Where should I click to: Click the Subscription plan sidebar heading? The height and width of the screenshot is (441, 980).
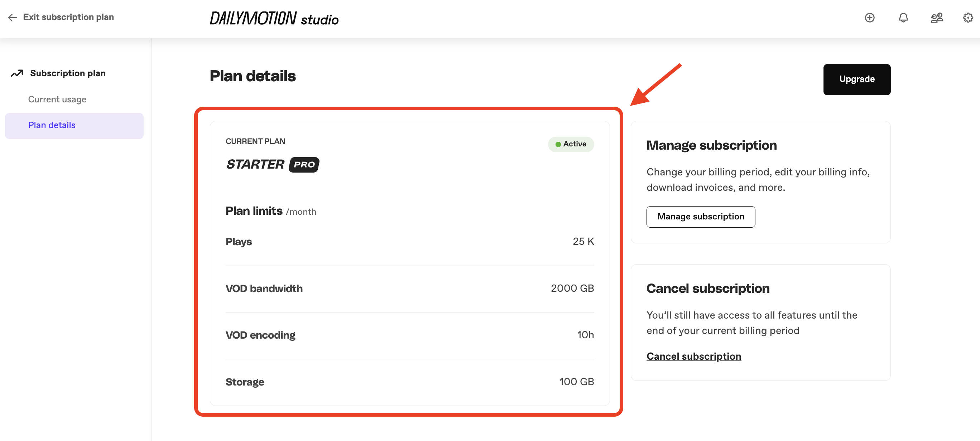click(x=68, y=73)
